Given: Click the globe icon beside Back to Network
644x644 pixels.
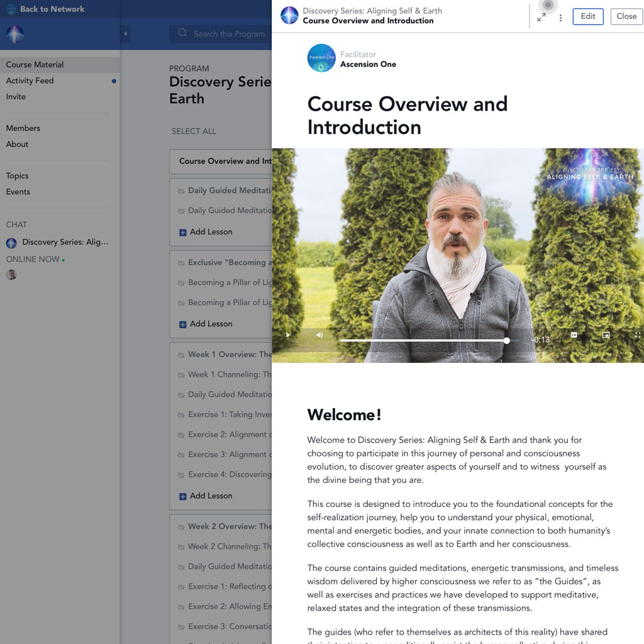Looking at the screenshot, I should click(x=11, y=9).
